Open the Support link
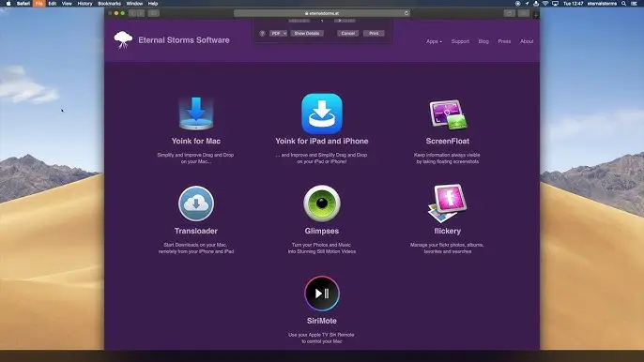This screenshot has width=644, height=362. [460, 41]
